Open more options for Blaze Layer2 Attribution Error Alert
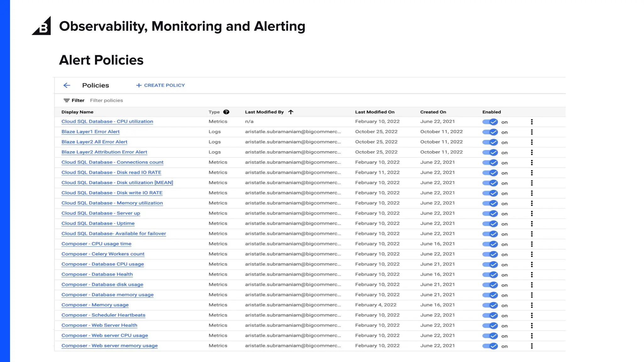 click(532, 152)
